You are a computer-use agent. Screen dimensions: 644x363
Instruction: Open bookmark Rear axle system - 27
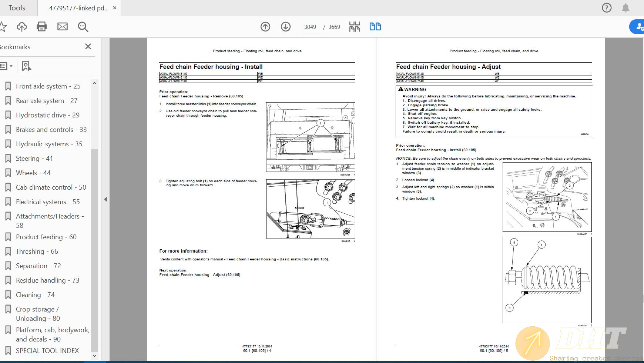(47, 101)
